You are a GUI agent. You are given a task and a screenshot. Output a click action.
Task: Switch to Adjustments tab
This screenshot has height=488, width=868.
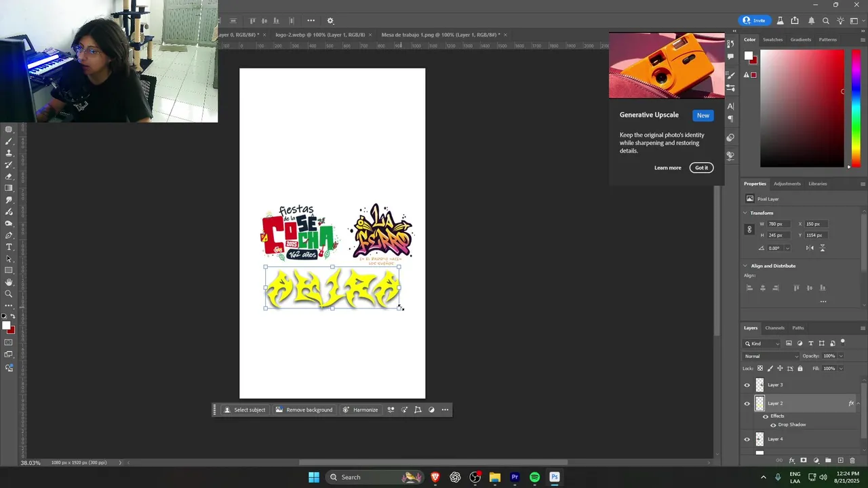(787, 184)
